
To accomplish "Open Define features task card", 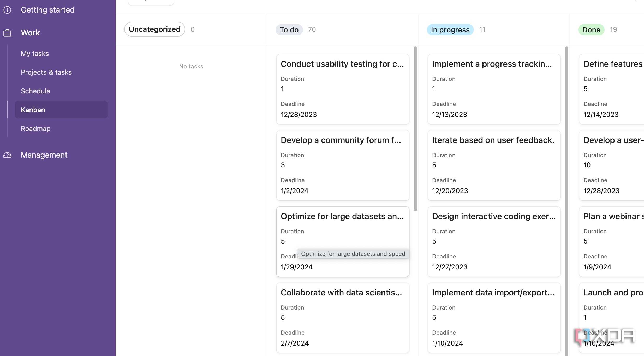I will [x=612, y=89].
